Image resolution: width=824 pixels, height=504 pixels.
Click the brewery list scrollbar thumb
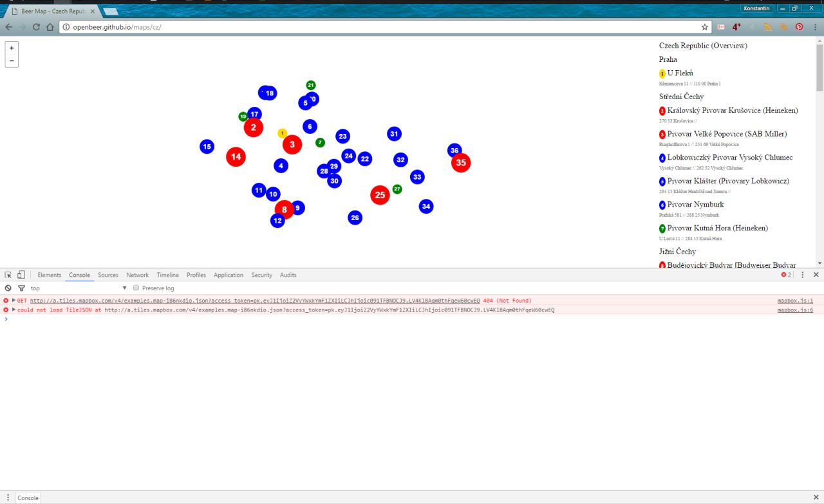tap(819, 68)
